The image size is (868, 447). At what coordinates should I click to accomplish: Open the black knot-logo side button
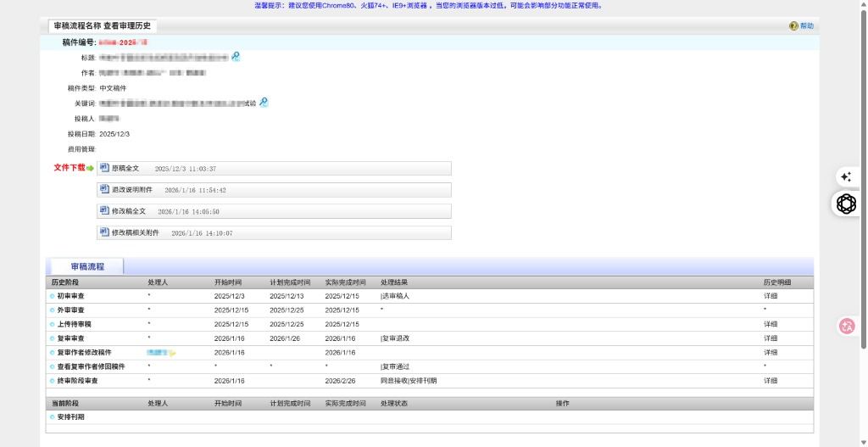click(x=846, y=204)
